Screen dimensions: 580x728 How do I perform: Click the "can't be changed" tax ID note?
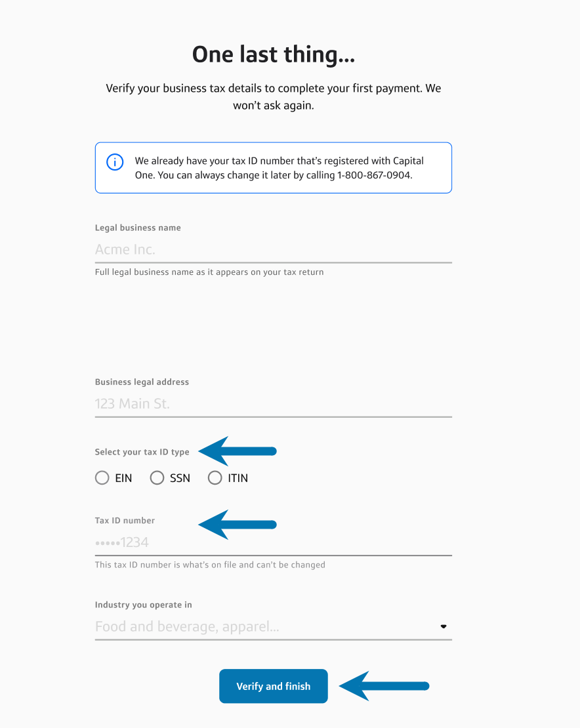tap(210, 565)
